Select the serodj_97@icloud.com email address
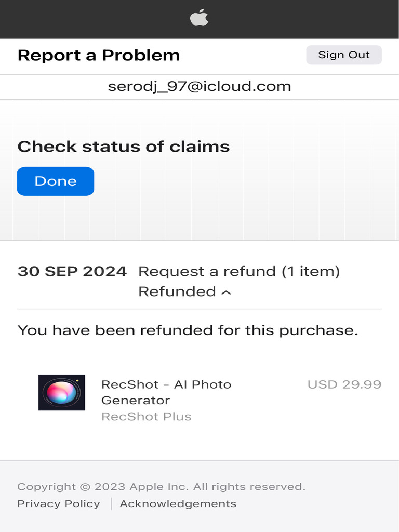The image size is (399, 532). click(x=199, y=86)
